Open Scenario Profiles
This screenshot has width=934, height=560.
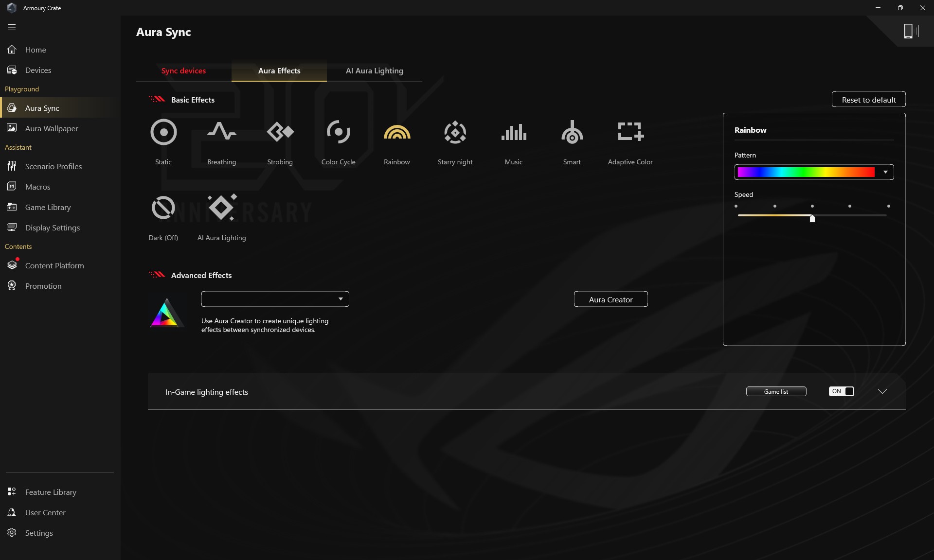(x=60, y=166)
